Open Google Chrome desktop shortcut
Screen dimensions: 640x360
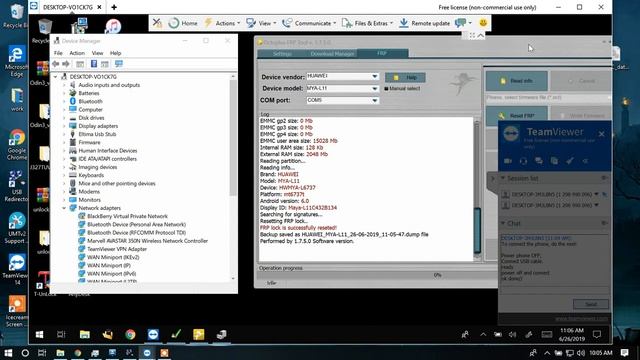(17, 145)
